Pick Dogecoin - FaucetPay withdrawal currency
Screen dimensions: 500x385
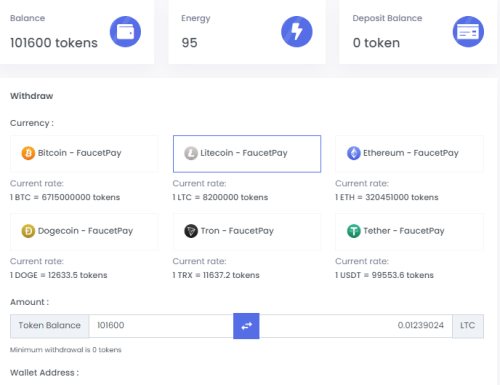(x=84, y=232)
